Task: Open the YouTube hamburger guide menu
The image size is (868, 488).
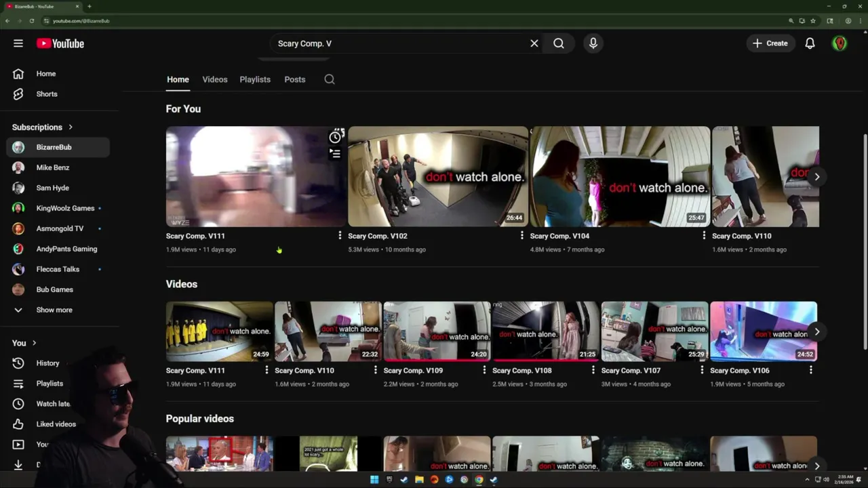Action: pyautogui.click(x=18, y=43)
